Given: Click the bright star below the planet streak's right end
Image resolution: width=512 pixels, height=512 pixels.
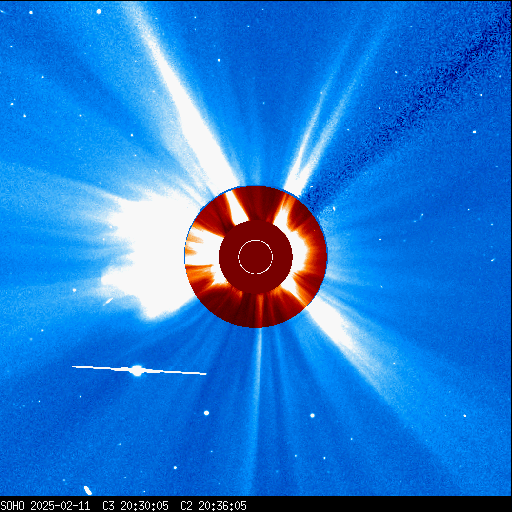Looking at the screenshot, I should pyautogui.click(x=206, y=413).
